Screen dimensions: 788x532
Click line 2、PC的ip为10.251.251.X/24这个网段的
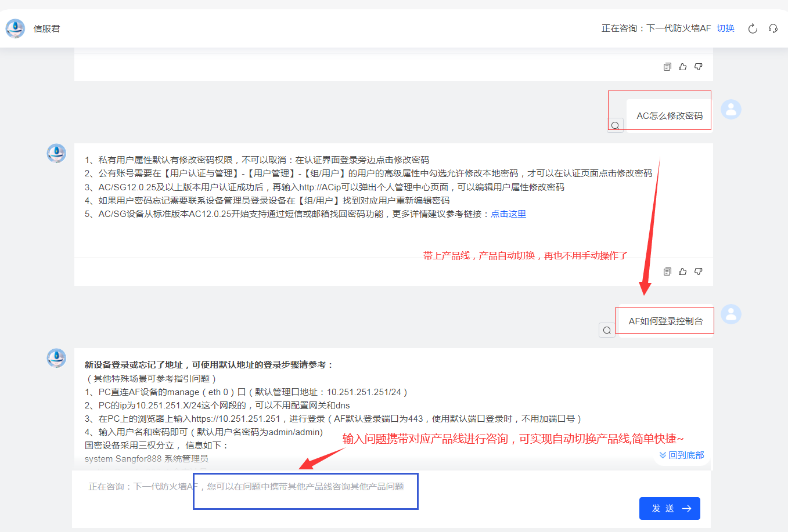(217, 405)
